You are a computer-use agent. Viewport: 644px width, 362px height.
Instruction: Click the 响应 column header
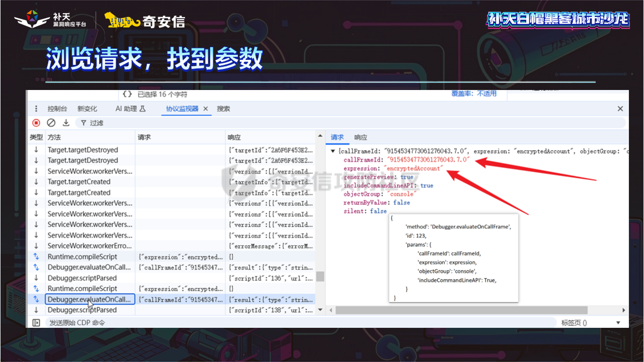click(x=270, y=137)
